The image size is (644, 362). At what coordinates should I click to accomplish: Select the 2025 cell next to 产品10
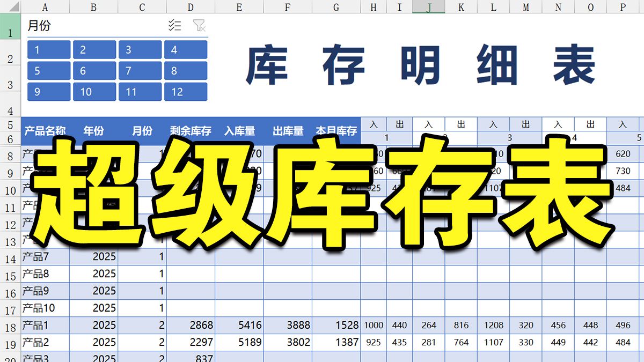tap(93, 308)
